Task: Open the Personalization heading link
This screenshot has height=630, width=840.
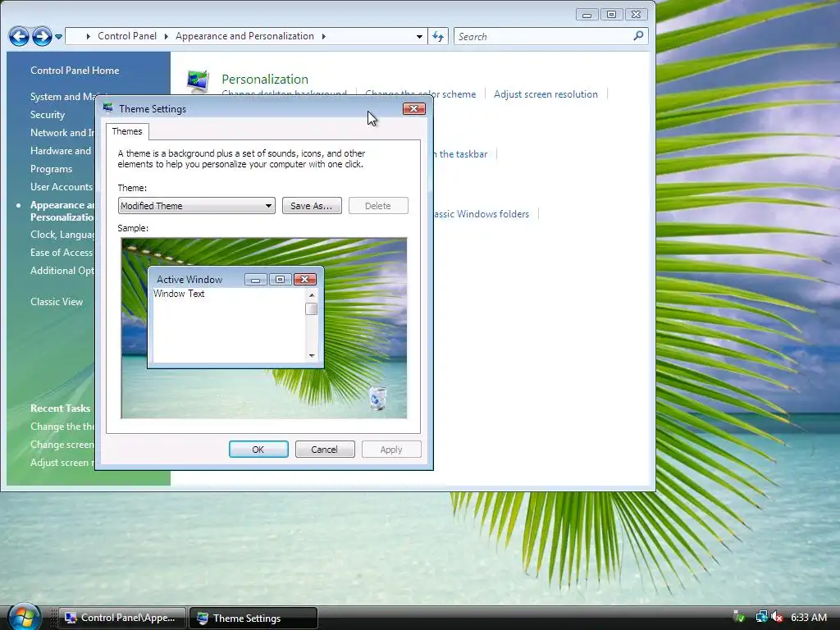Action: pos(265,80)
